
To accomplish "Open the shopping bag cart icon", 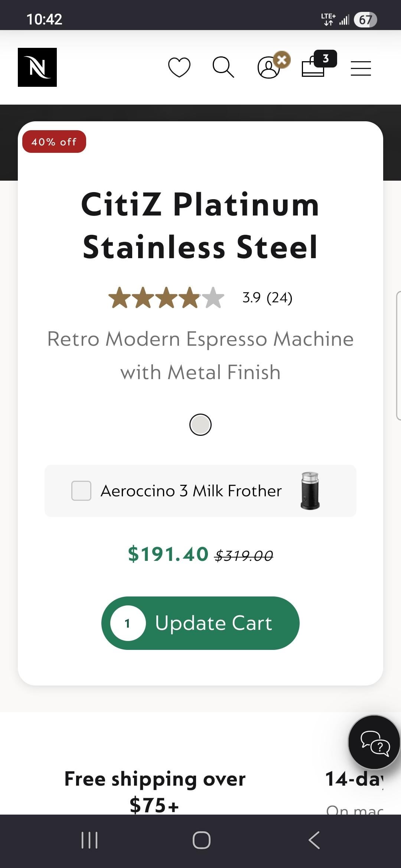I will [x=314, y=67].
